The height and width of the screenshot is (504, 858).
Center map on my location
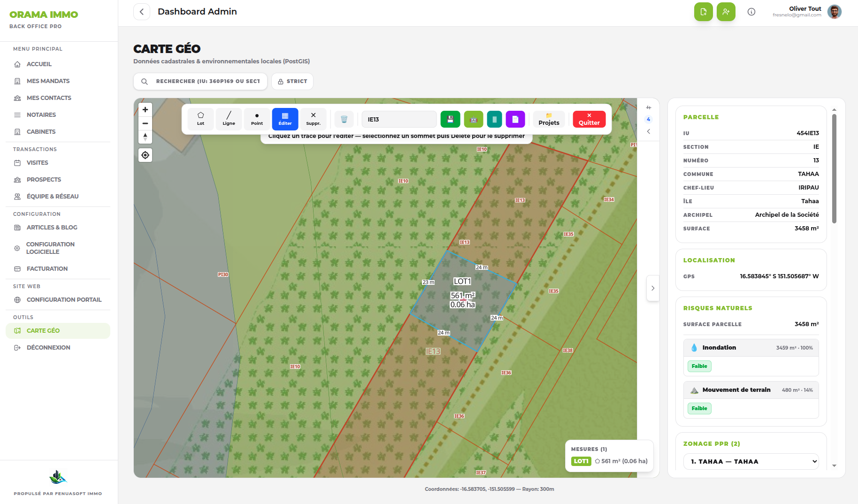[x=146, y=155]
